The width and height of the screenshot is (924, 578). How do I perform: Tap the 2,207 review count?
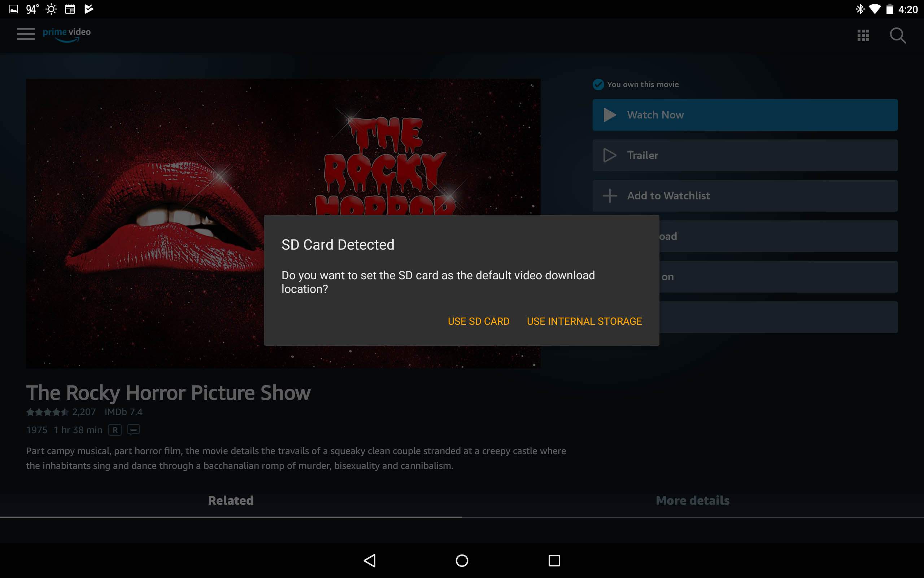click(x=84, y=412)
